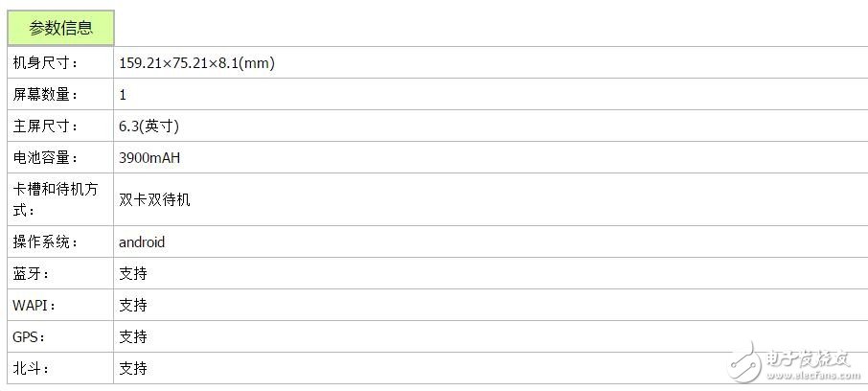
Task: Click 支持 in the 蓝牙 row
Action: click(133, 274)
